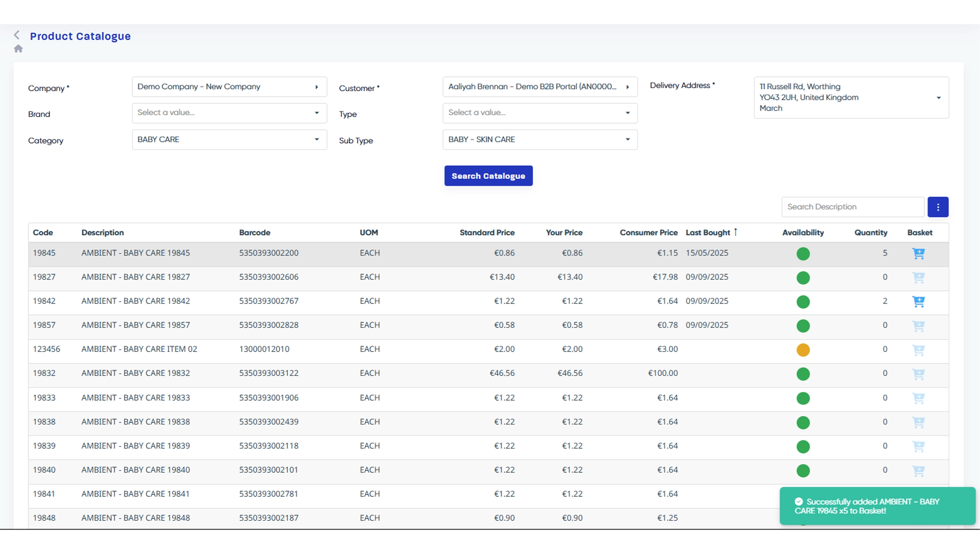Open the Brand dropdown
Screen dimensions: 980x554
pos(229,113)
